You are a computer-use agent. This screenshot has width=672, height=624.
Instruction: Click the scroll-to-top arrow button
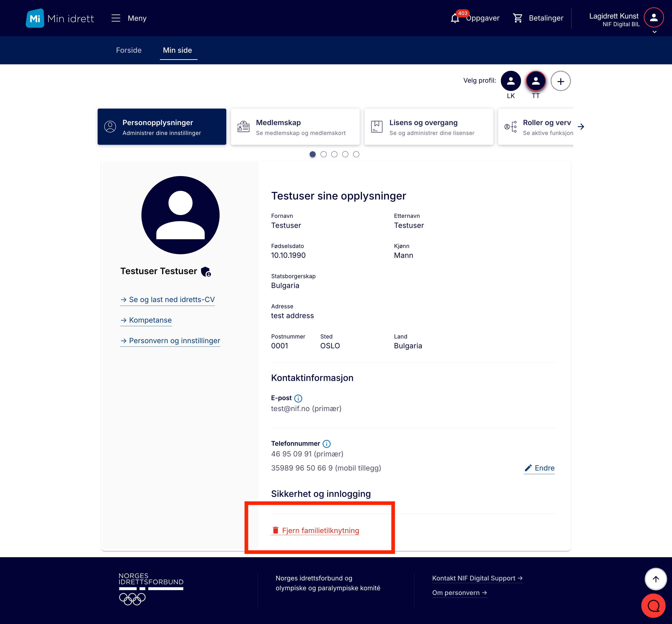point(655,580)
